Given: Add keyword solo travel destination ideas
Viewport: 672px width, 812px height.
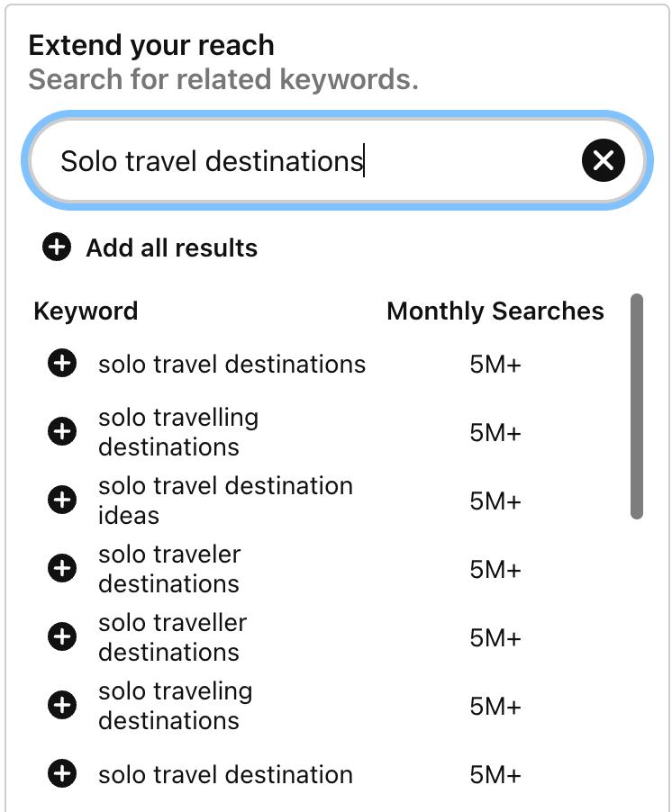Looking at the screenshot, I should pos(62,500).
